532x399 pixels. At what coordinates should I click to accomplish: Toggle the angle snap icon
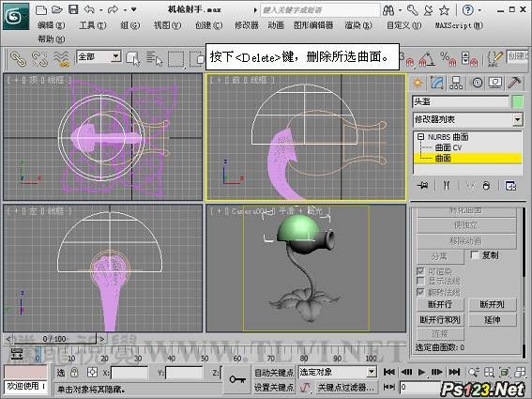427,59
